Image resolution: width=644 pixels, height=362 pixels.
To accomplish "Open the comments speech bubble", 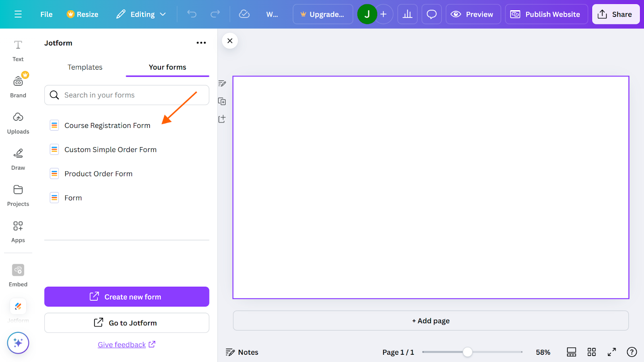I will point(432,14).
